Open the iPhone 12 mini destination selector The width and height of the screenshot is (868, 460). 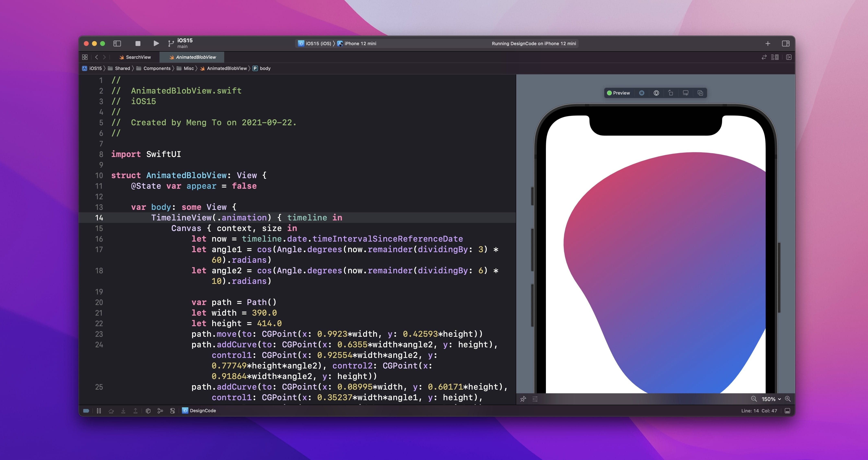[x=360, y=44]
